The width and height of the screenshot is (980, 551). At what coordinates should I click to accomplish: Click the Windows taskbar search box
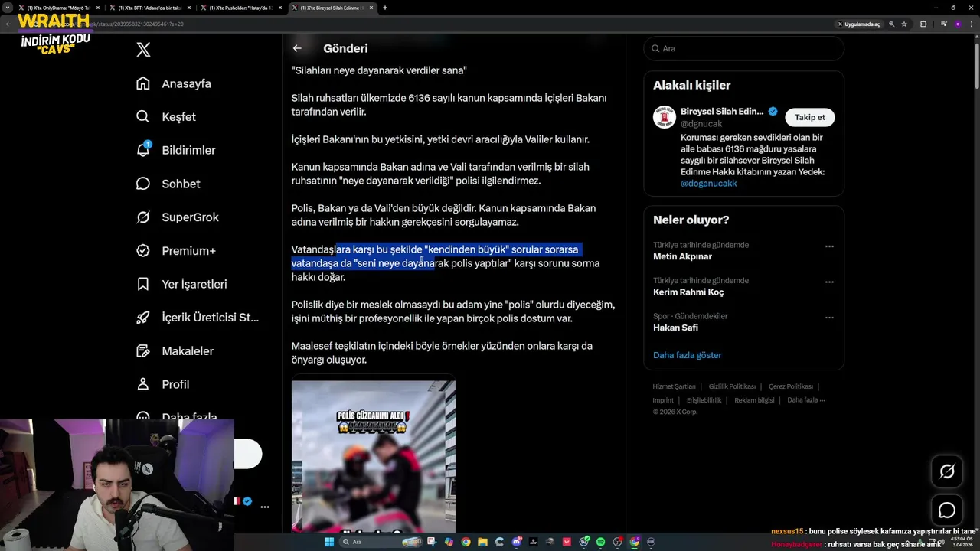pos(381,542)
